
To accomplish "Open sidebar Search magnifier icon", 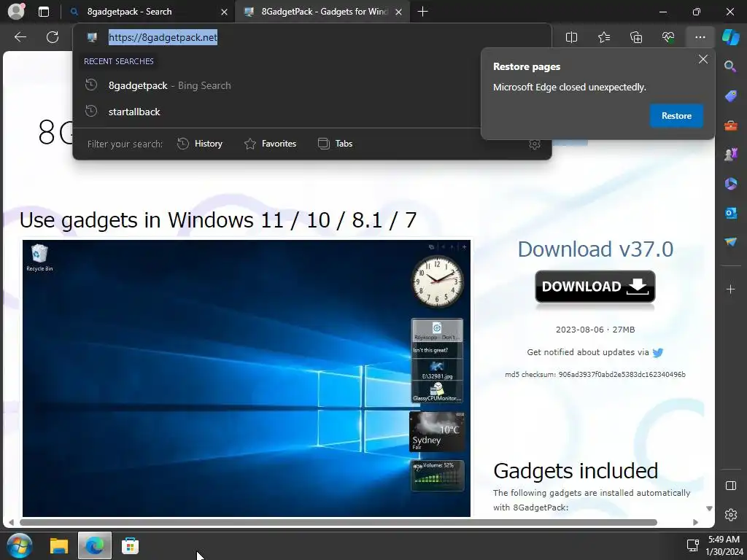I will coord(730,66).
